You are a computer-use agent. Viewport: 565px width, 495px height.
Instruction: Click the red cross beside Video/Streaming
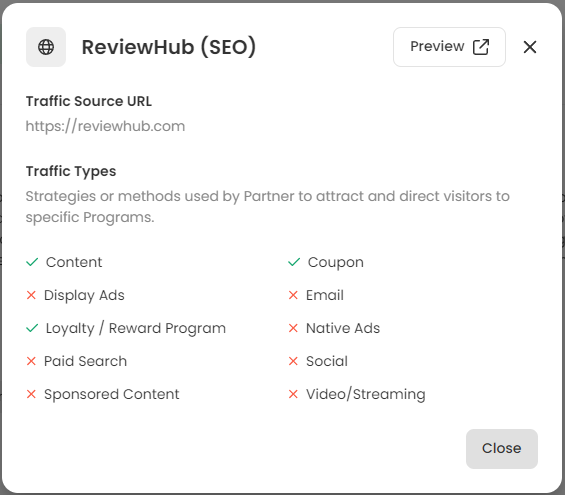point(293,394)
